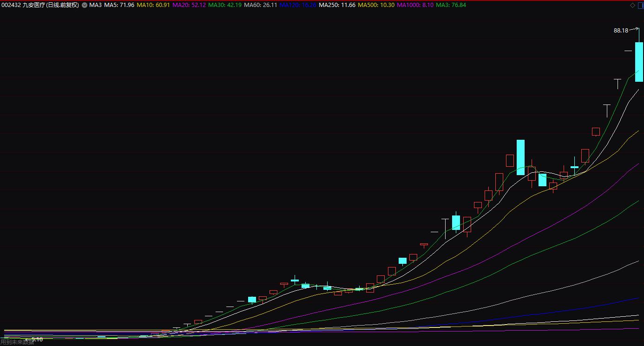The height and width of the screenshot is (346, 644).
Task: Toggle the blue side panel icon at top right
Action: pos(640,5)
